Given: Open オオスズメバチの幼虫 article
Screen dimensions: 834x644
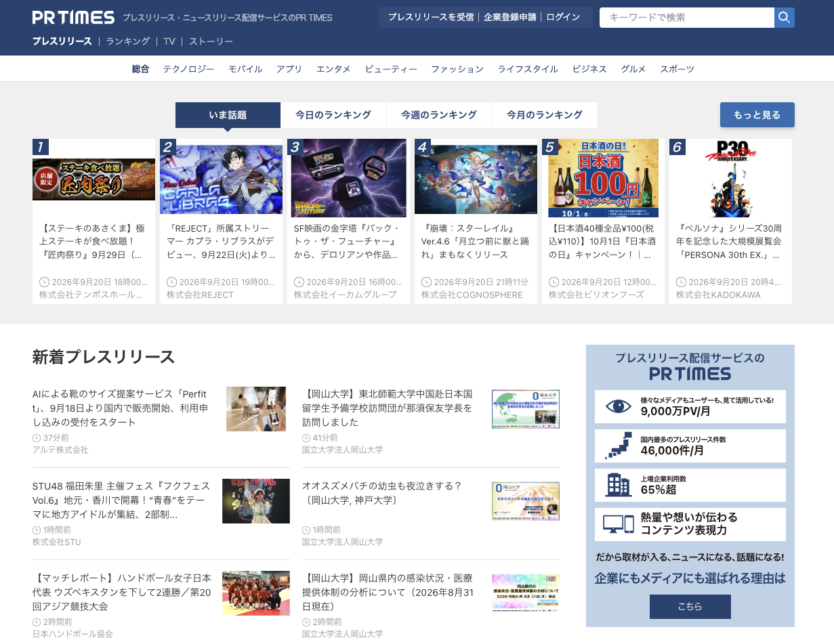Looking at the screenshot, I should tap(382, 493).
